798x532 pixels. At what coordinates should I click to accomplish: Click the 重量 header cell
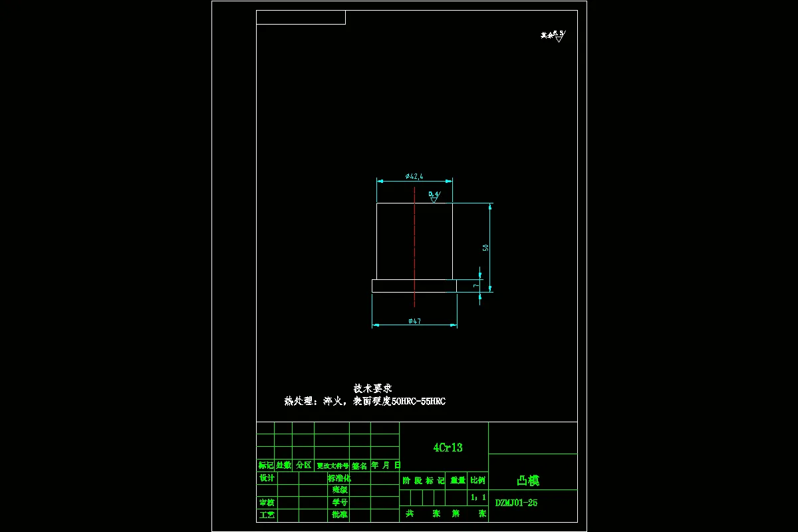458,480
